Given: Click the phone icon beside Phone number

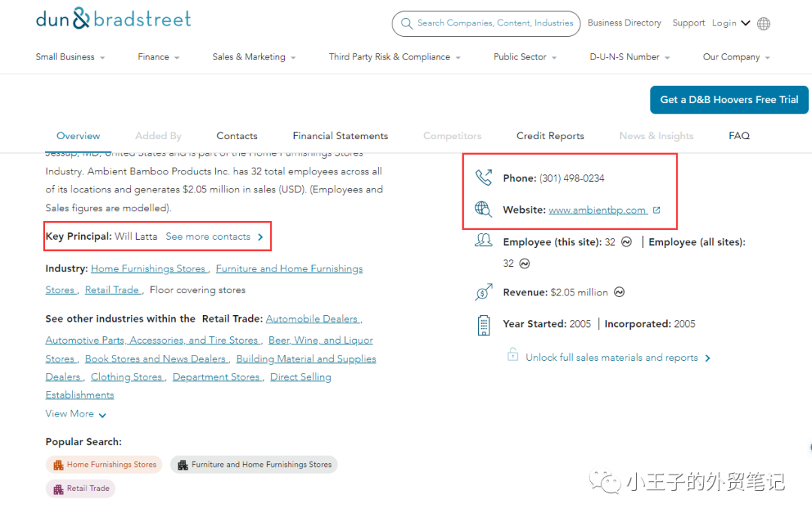Looking at the screenshot, I should tap(483, 178).
